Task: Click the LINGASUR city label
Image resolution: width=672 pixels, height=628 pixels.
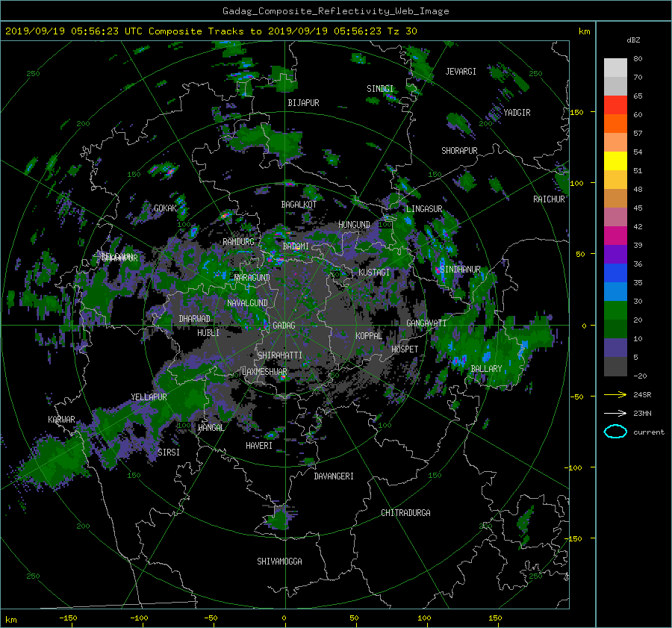Action: pos(424,209)
